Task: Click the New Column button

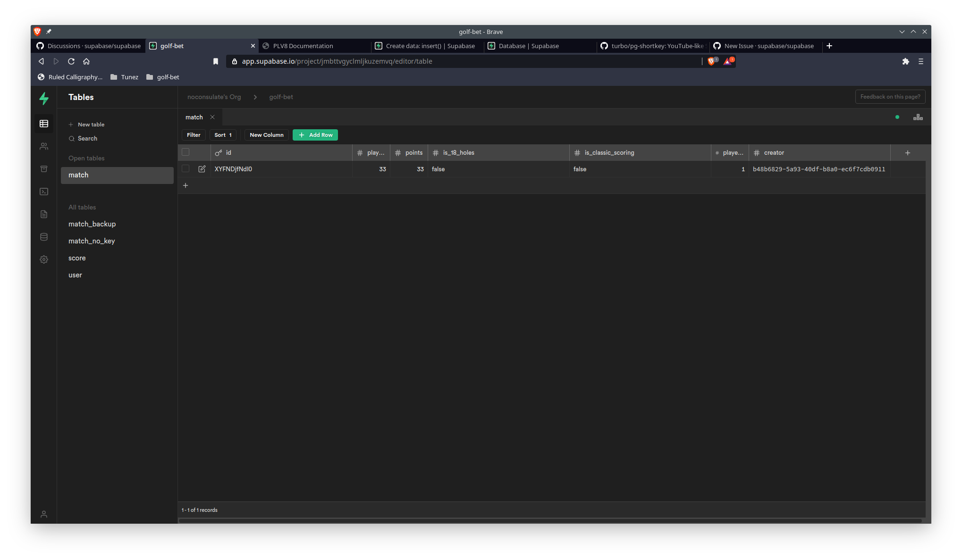Action: [266, 135]
